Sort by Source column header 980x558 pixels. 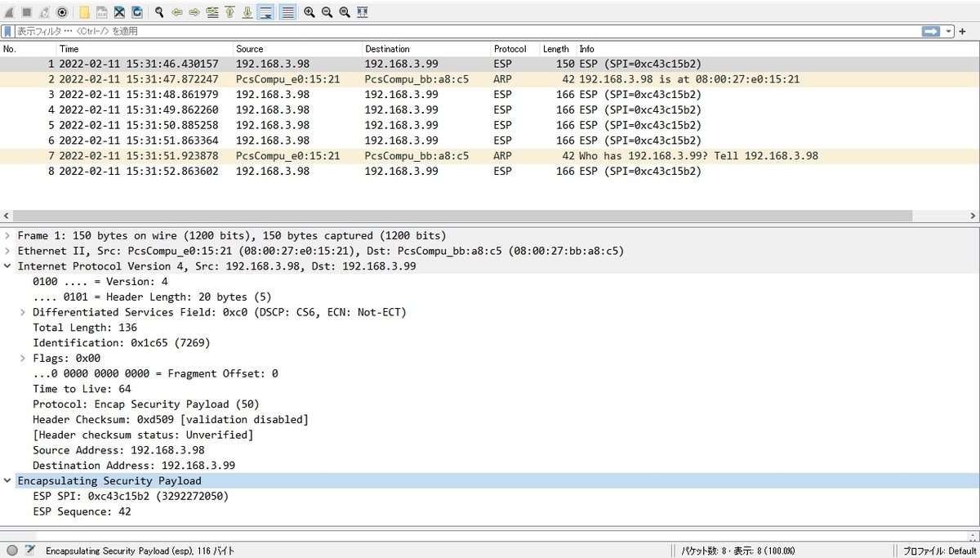click(297, 49)
